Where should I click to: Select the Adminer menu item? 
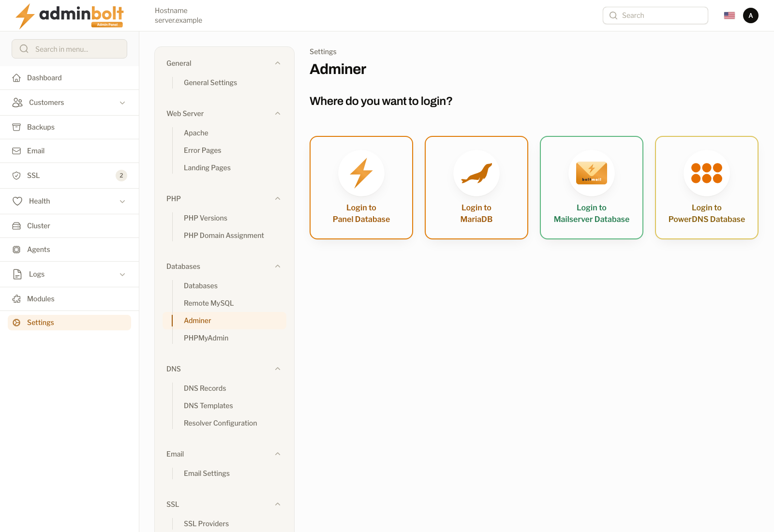click(224, 321)
